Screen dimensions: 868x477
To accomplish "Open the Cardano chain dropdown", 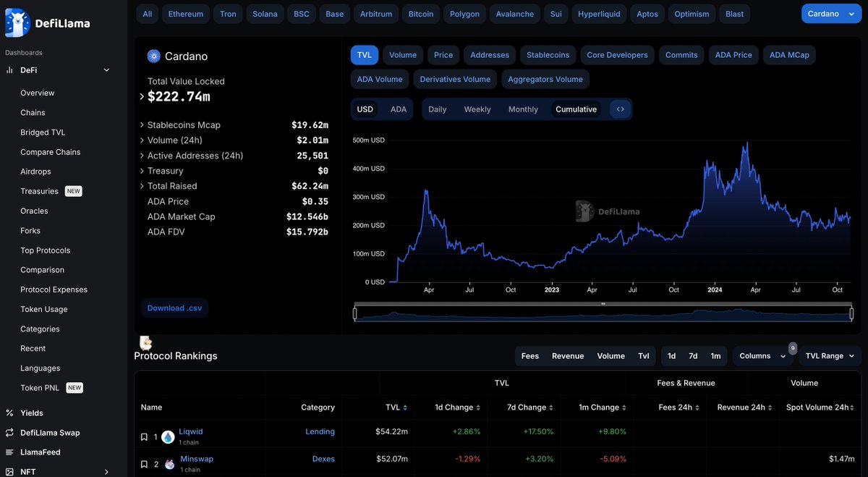I will click(x=832, y=14).
